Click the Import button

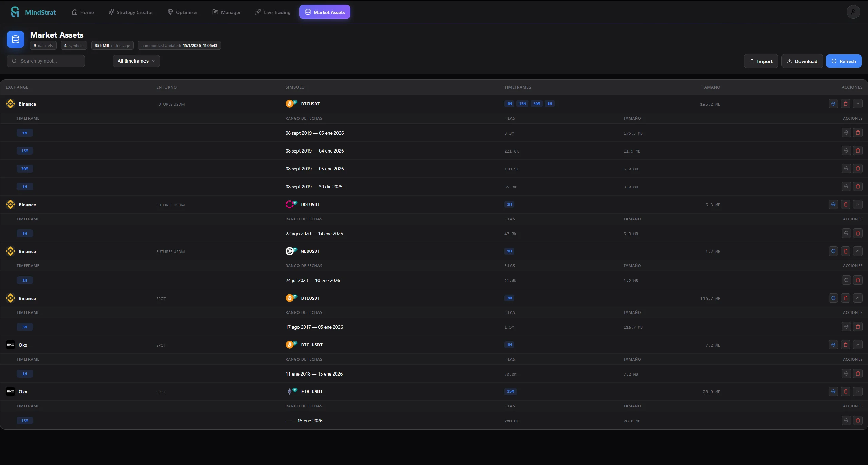[760, 61]
